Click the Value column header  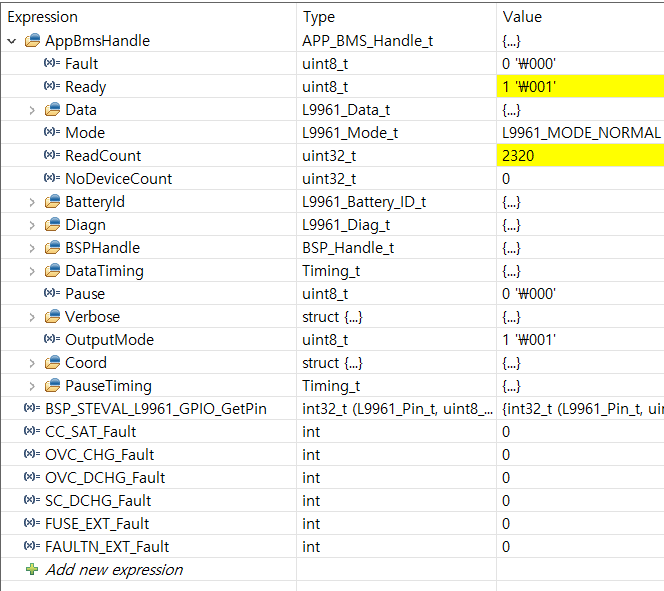[522, 17]
